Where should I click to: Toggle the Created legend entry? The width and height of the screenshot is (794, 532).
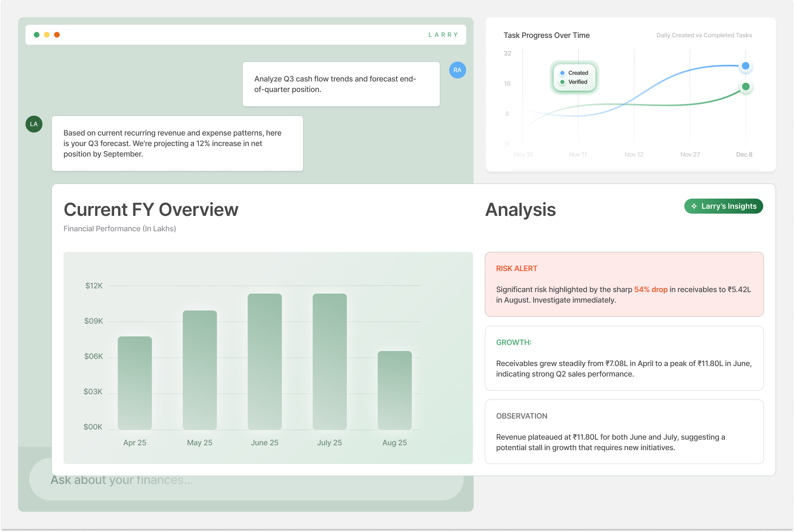(x=574, y=73)
